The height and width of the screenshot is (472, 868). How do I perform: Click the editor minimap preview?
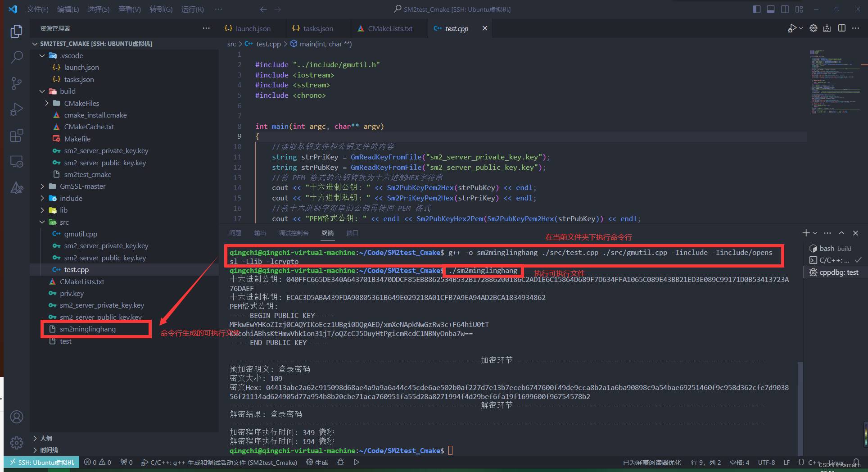pos(834,82)
